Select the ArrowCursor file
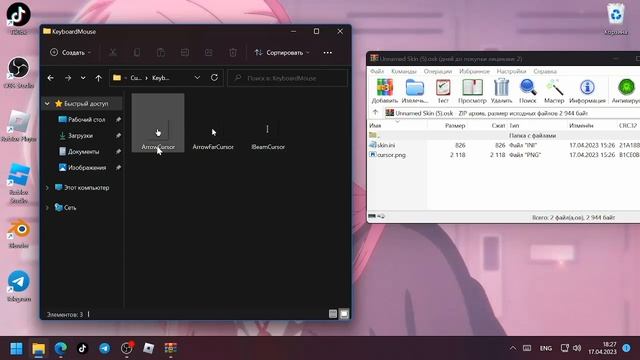Image resolution: width=640 pixels, height=360 pixels. coord(158,123)
